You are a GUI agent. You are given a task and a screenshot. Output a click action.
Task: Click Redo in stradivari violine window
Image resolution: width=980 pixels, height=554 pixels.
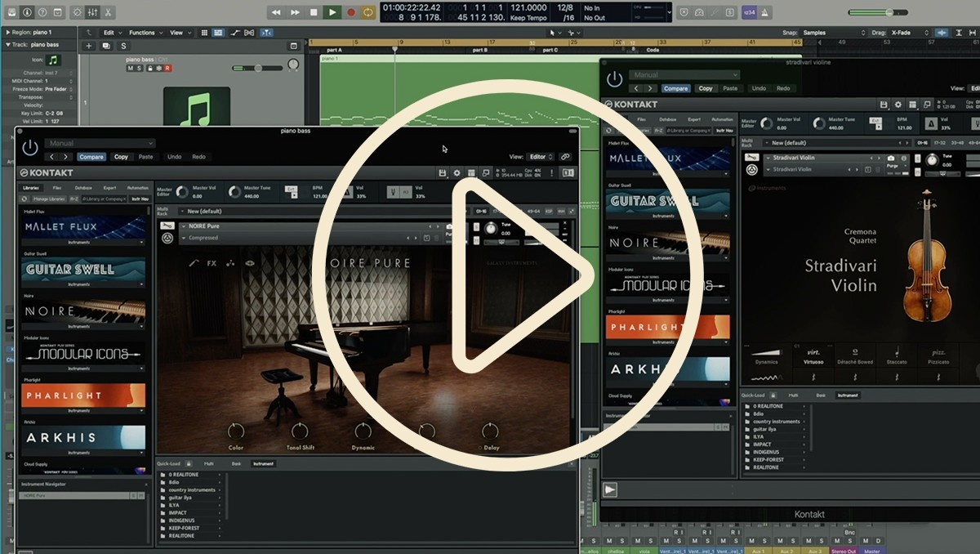coord(783,88)
